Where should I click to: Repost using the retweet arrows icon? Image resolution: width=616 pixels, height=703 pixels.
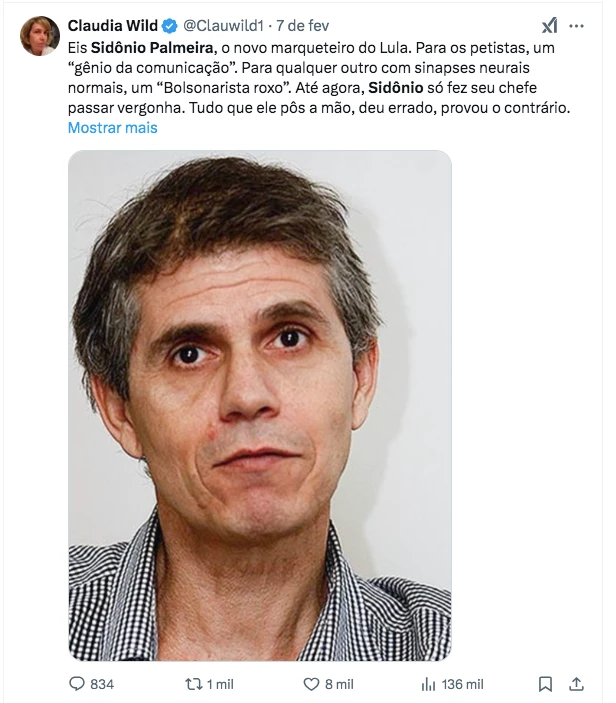pos(194,684)
